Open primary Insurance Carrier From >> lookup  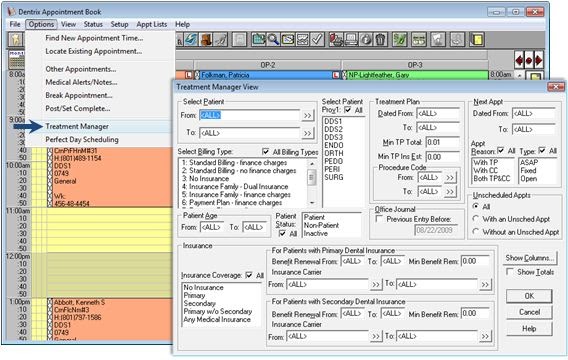click(376, 285)
